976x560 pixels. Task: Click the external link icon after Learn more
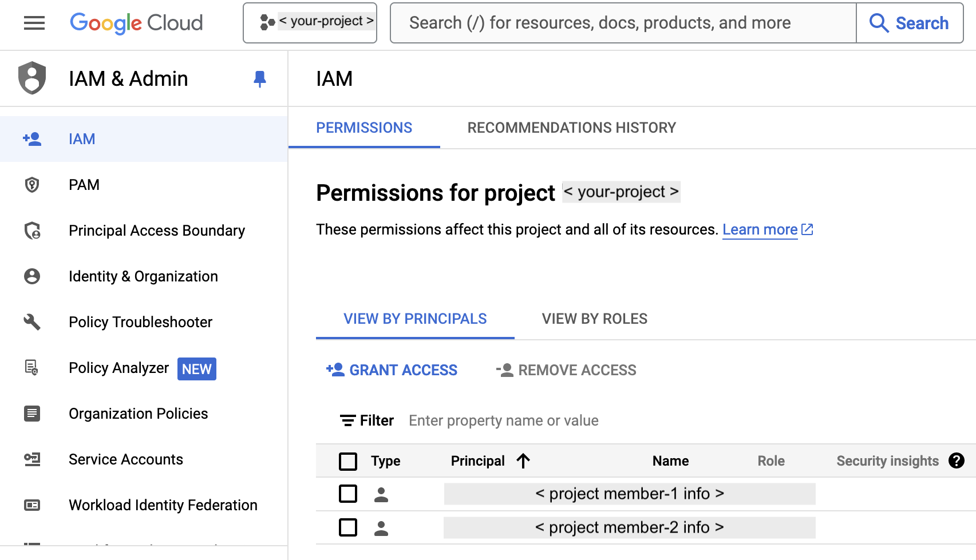click(807, 229)
